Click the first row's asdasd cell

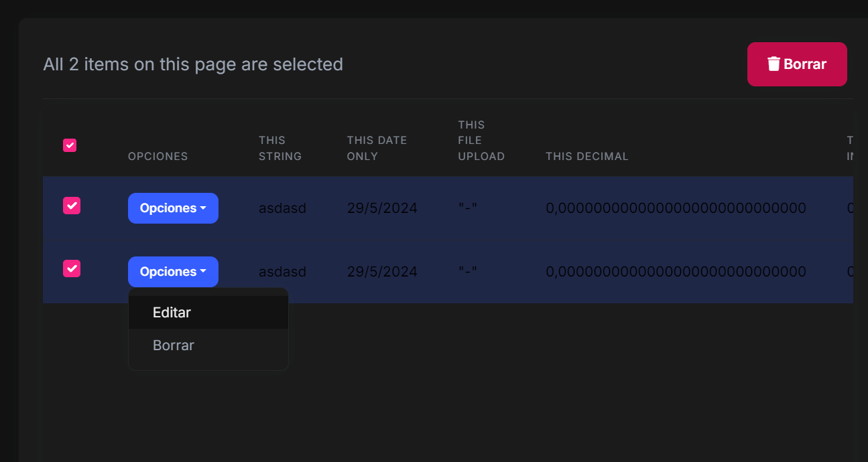pyautogui.click(x=282, y=208)
